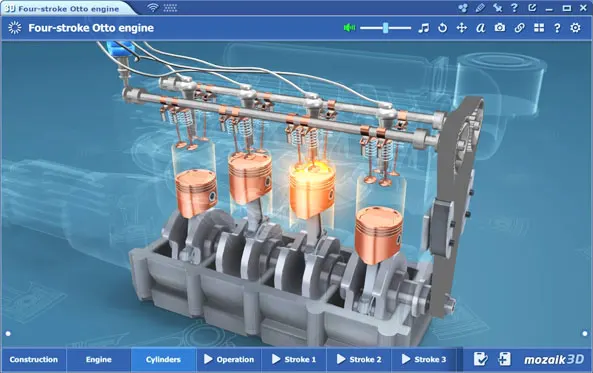593x373 pixels.
Task: Toggle text labels with the 'a' icon
Action: click(x=480, y=28)
